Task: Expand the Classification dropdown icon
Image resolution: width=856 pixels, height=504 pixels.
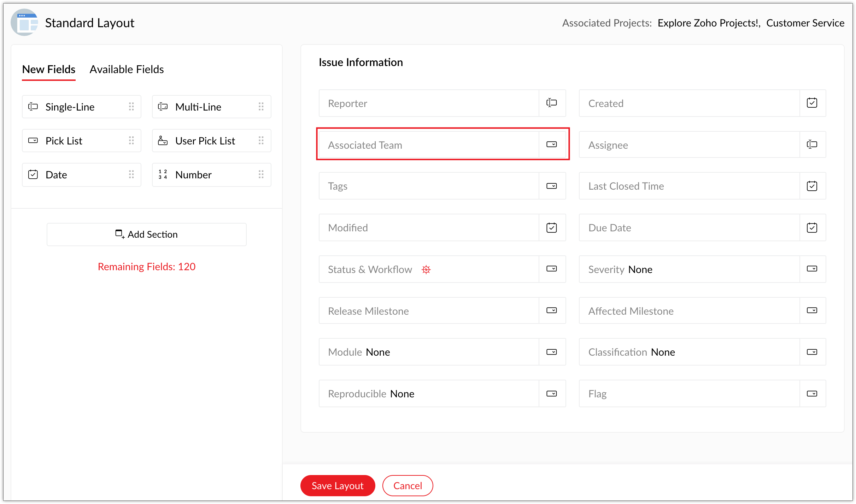Action: pos(812,352)
